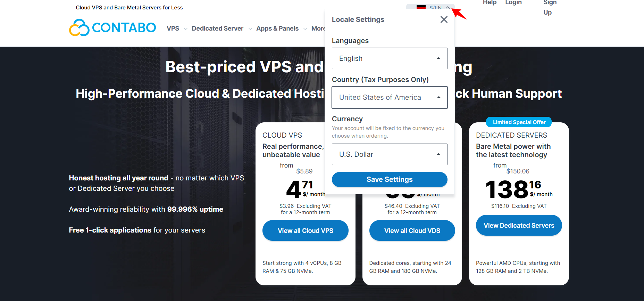
Task: Open the Dedicated Server menu
Action: 218,29
